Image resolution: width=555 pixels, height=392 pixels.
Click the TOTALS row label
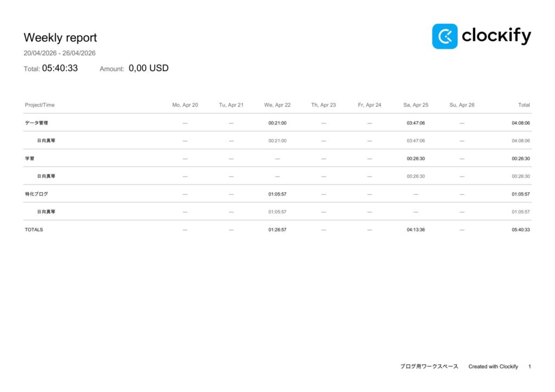click(34, 230)
